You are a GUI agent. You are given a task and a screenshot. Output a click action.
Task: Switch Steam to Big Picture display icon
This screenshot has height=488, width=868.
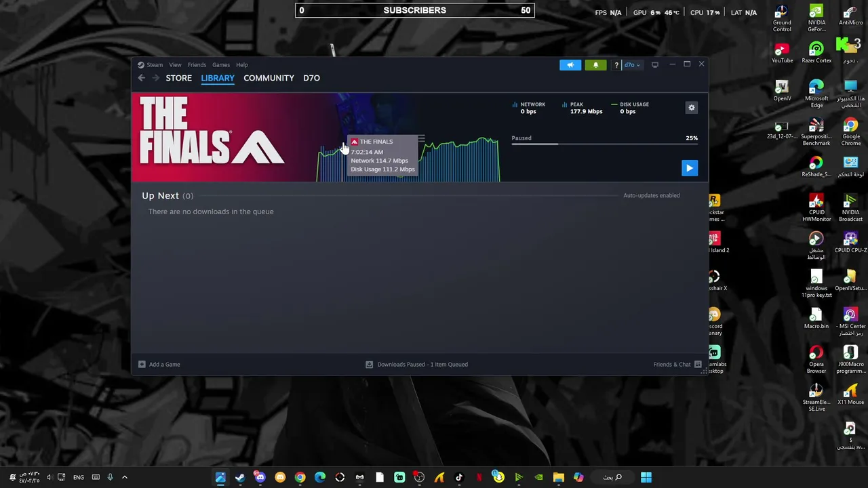click(655, 65)
